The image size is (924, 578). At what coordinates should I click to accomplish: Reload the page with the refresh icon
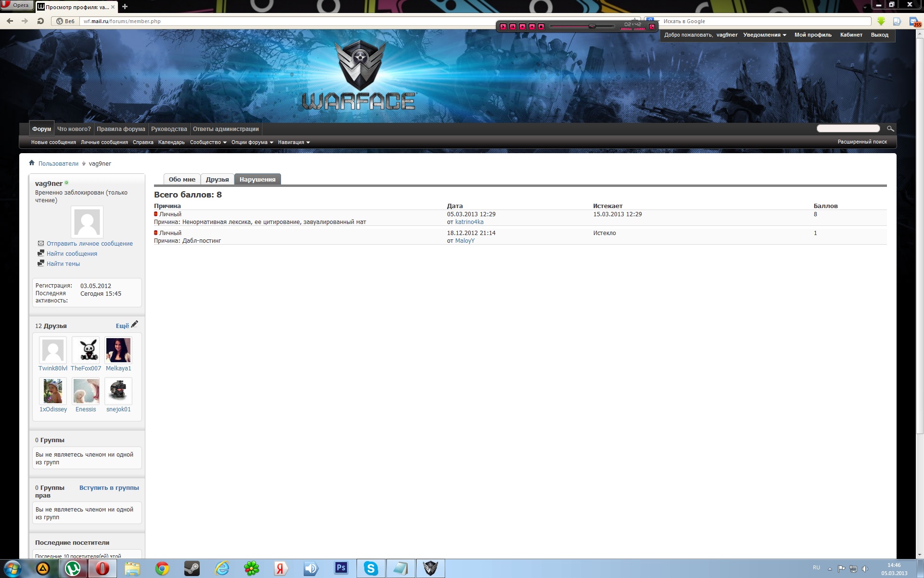[x=40, y=21]
